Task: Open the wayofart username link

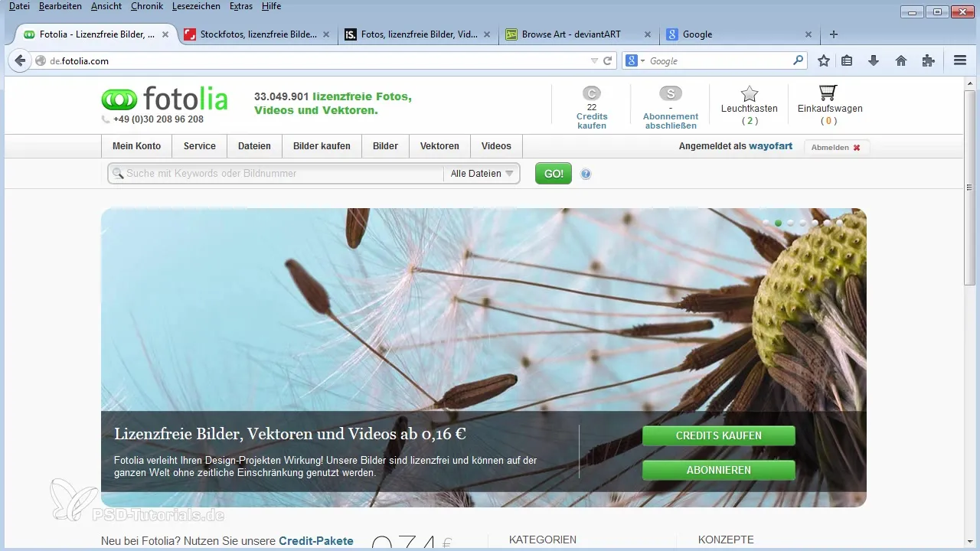Action: coord(770,146)
